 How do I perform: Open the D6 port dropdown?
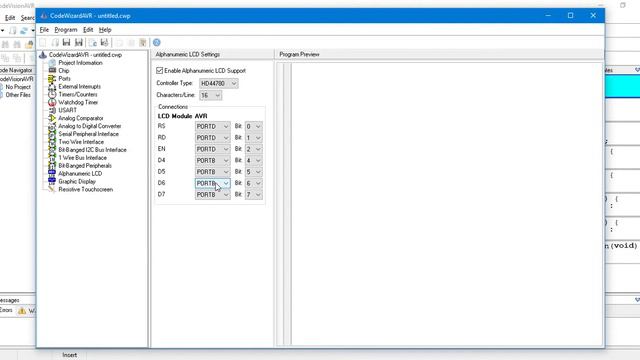tap(213, 183)
